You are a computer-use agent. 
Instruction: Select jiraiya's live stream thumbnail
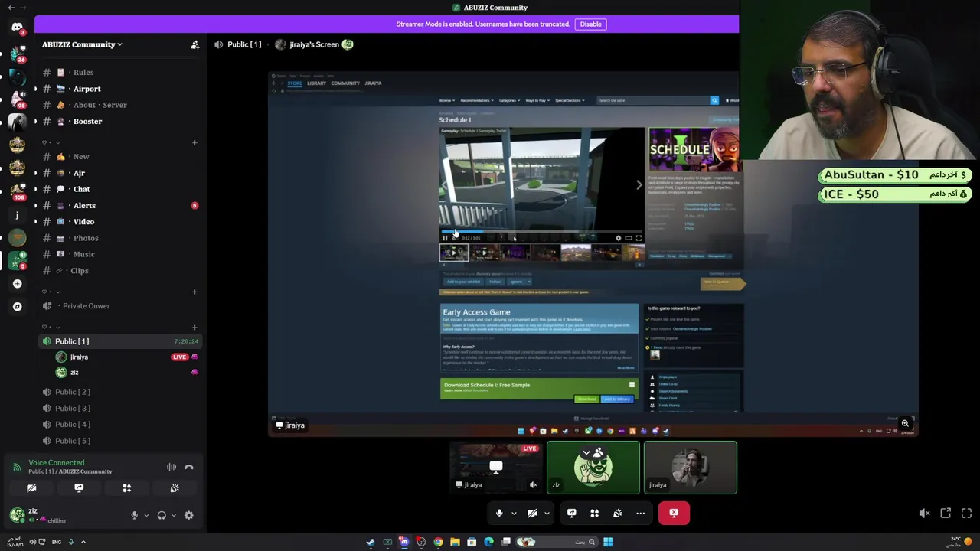(x=496, y=468)
